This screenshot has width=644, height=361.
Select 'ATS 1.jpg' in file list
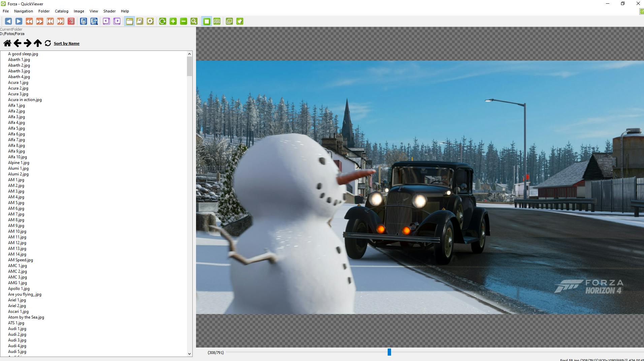[16, 323]
